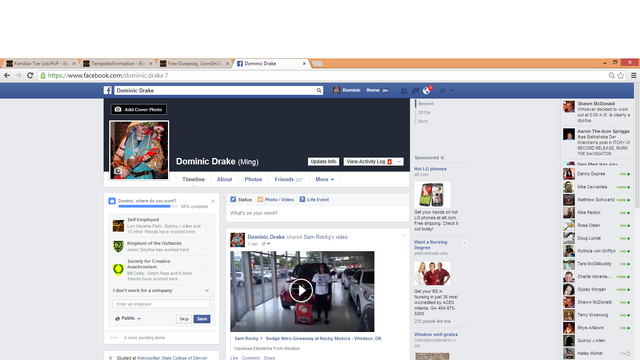Open the Timeline profile tab
640x360 pixels.
(x=193, y=179)
